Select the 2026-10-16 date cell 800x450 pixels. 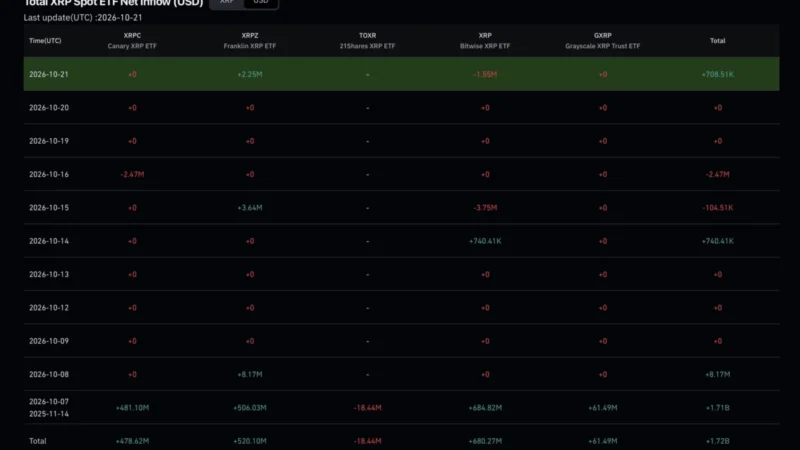(49, 174)
